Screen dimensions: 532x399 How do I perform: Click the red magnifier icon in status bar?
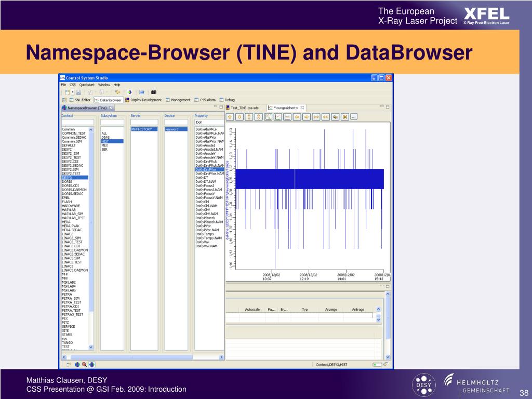(85, 365)
